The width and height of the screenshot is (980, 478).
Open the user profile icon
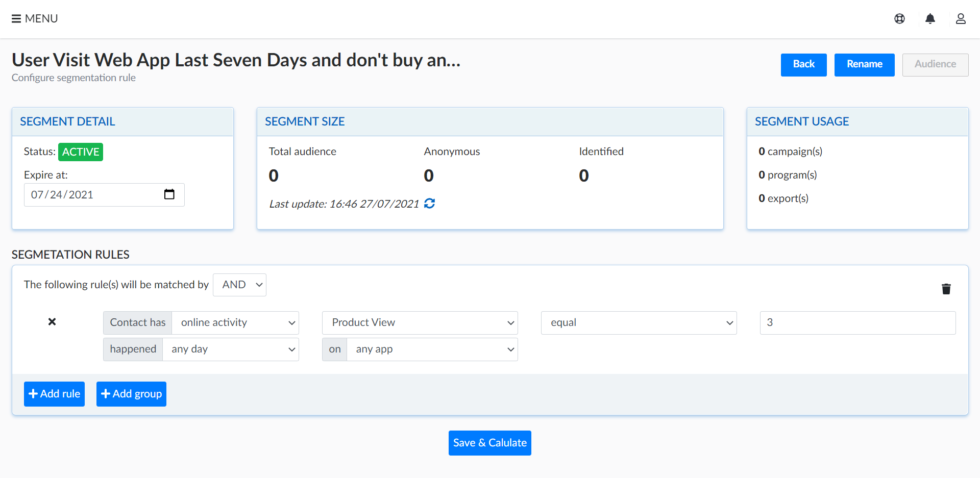[x=960, y=19]
